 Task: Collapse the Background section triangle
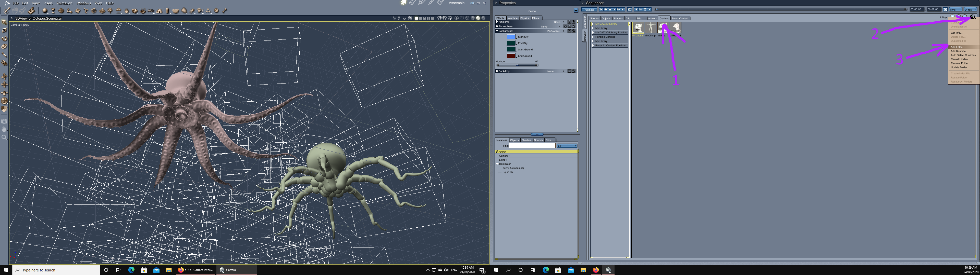497,31
